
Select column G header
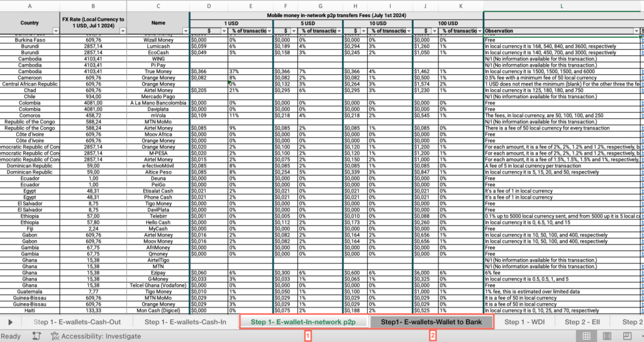point(320,6)
